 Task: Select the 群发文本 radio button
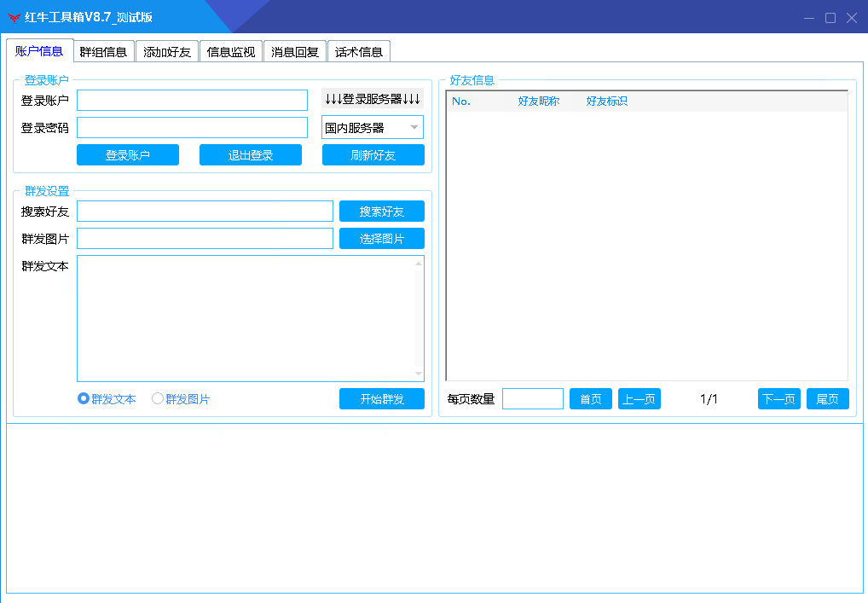[x=84, y=398]
